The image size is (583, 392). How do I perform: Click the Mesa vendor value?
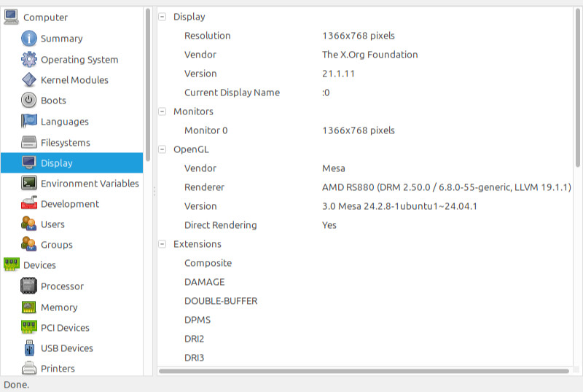pos(334,168)
